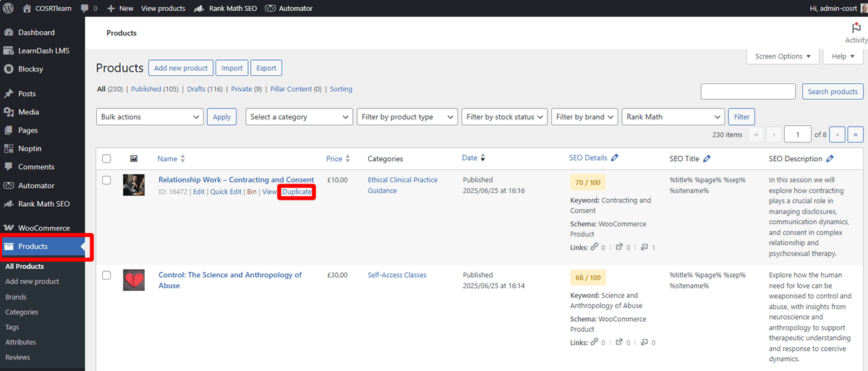Click the Import button

[232, 68]
